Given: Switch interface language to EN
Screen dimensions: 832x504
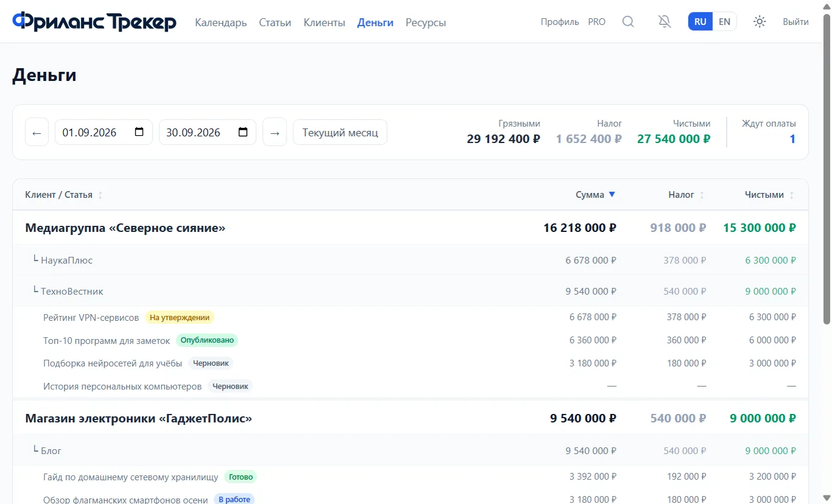Looking at the screenshot, I should click(724, 22).
